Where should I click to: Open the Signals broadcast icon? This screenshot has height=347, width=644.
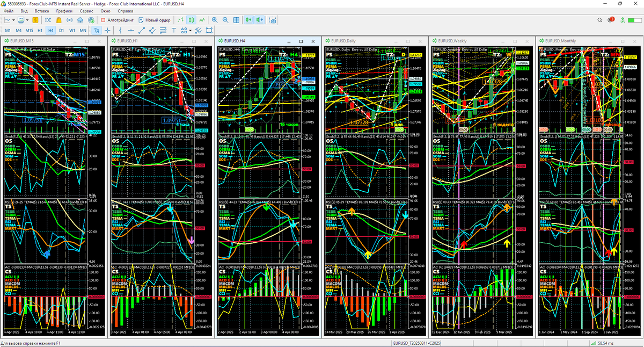click(x=69, y=20)
